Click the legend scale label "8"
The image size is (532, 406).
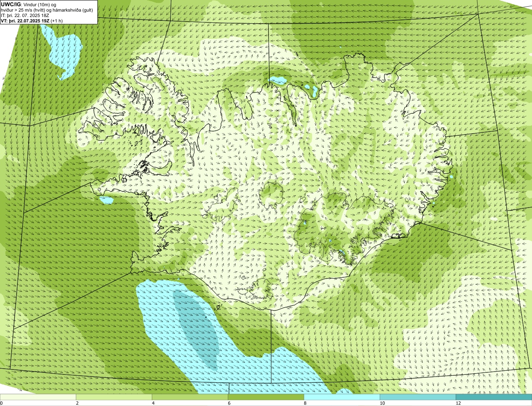(305, 403)
